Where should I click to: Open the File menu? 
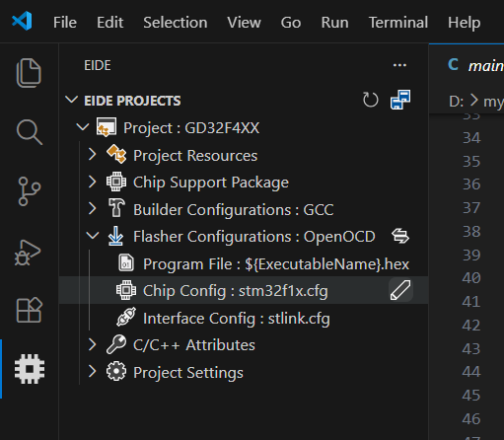pos(65,23)
